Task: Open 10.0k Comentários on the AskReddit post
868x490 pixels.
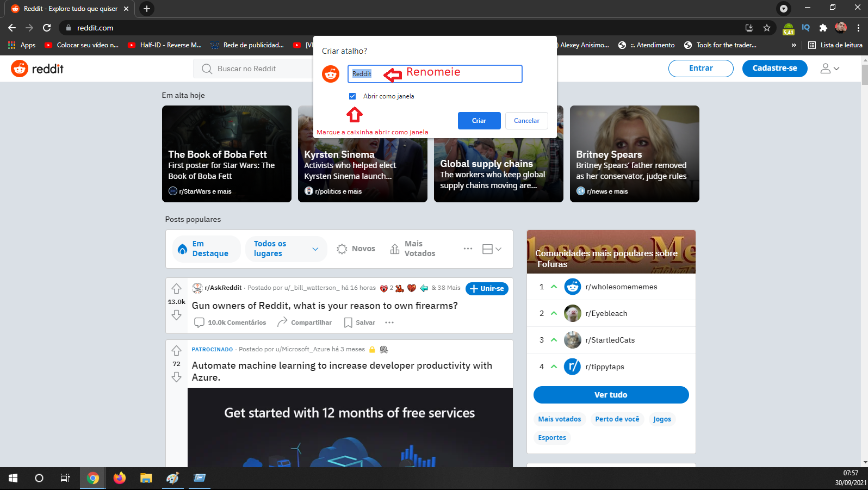Action: coord(230,322)
